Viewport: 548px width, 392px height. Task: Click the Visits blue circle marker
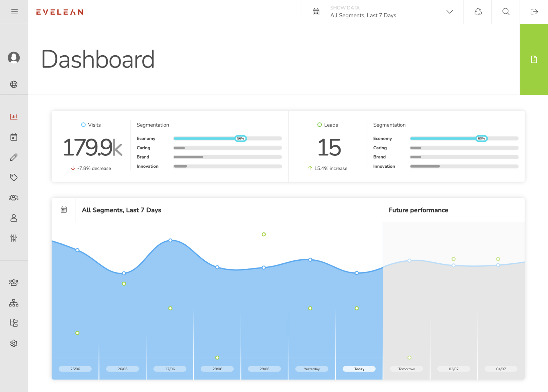(84, 125)
